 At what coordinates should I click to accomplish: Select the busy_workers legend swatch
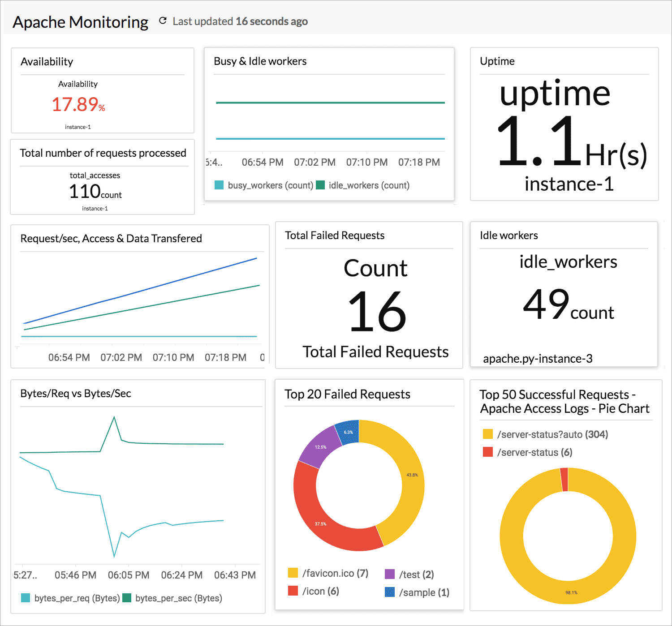(x=219, y=185)
